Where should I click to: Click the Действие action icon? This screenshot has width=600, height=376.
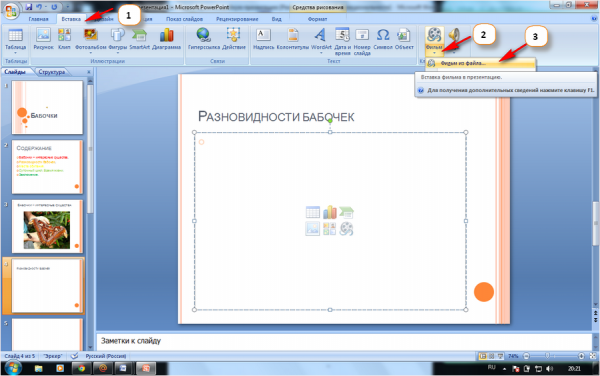pyautogui.click(x=233, y=35)
